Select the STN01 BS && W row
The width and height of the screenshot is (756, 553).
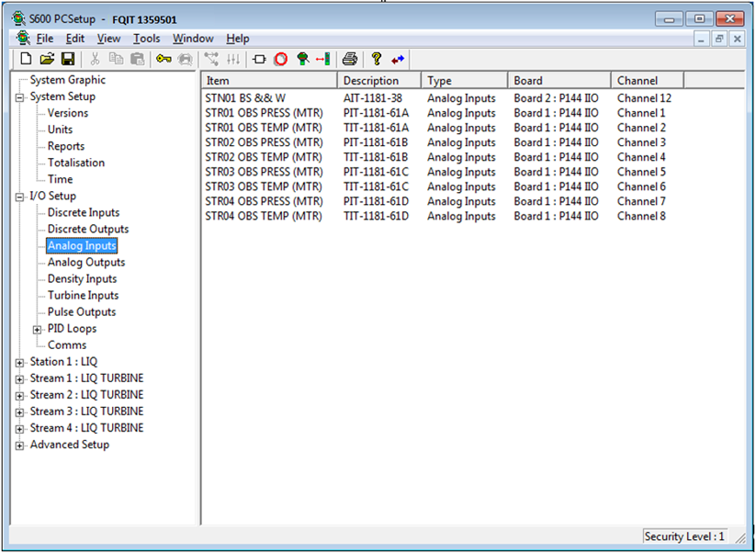[x=438, y=98]
